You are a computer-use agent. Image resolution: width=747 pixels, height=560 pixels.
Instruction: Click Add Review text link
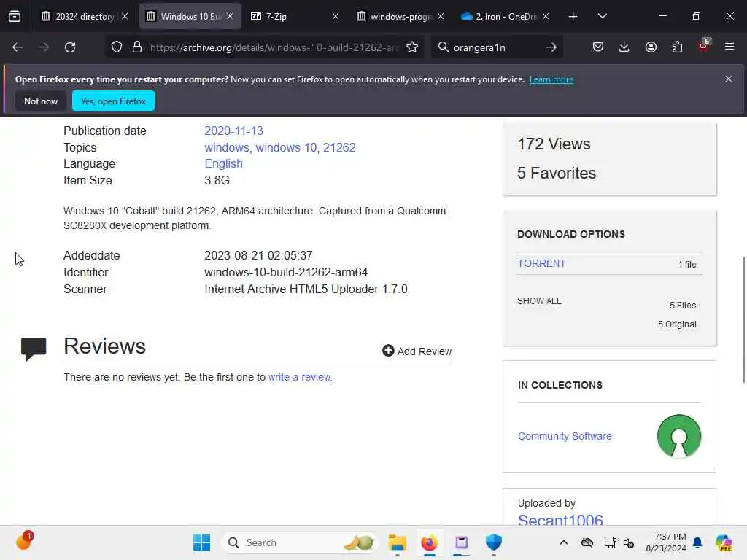tap(424, 351)
